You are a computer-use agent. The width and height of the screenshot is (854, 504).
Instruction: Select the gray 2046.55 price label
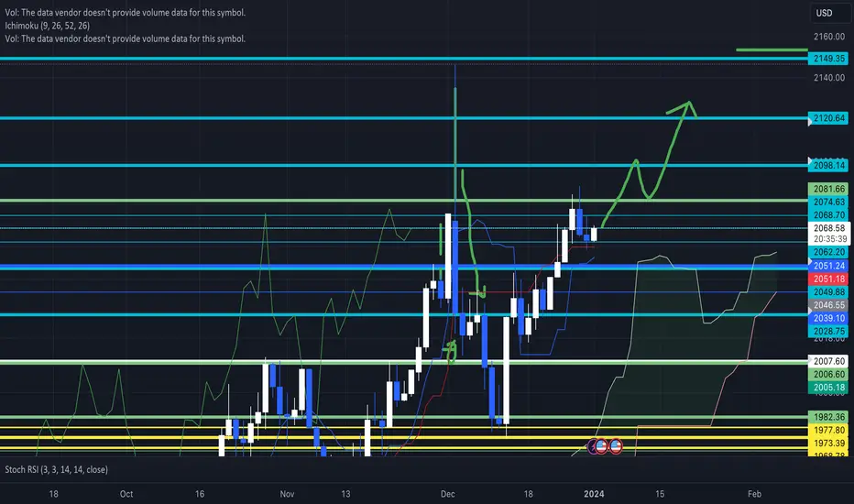tap(827, 305)
